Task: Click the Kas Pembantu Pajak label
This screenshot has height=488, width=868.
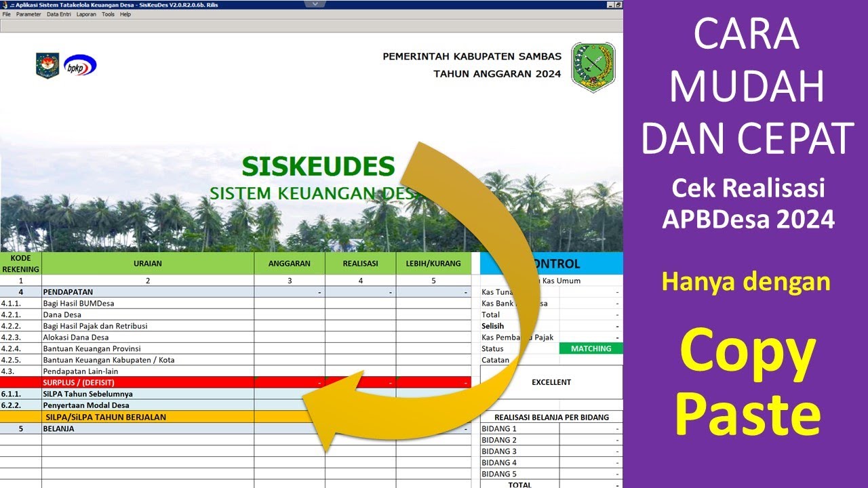Action: pos(517,338)
